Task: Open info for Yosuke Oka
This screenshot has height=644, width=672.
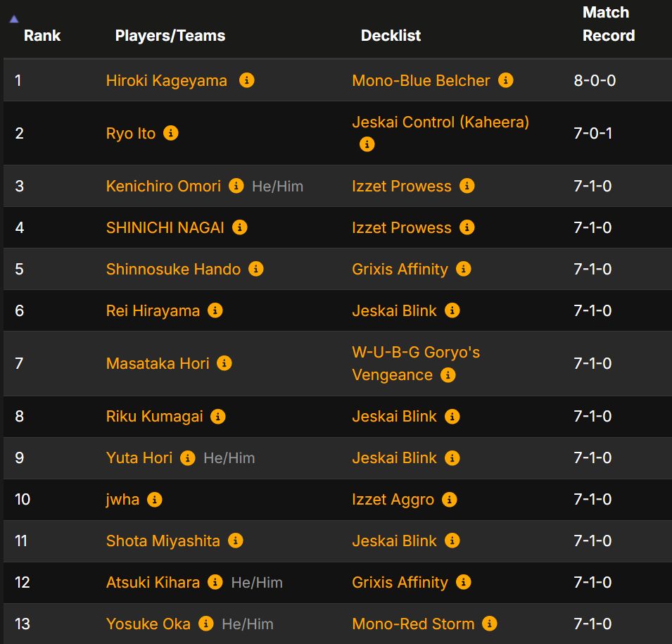Action: coord(205,624)
